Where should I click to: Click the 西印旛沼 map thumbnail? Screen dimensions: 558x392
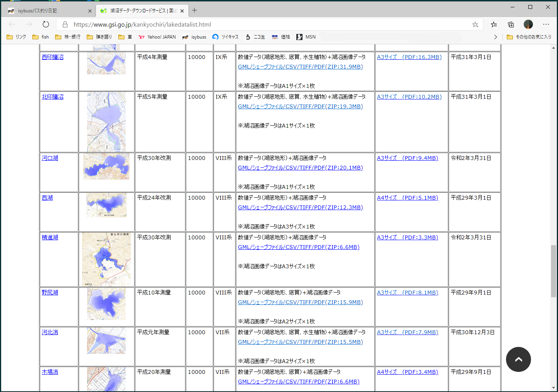pyautogui.click(x=106, y=63)
